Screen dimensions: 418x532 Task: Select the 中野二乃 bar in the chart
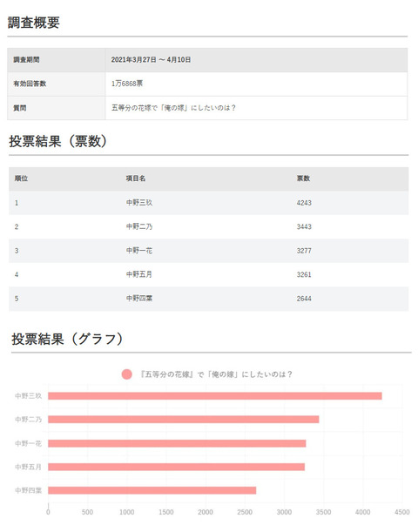183,420
